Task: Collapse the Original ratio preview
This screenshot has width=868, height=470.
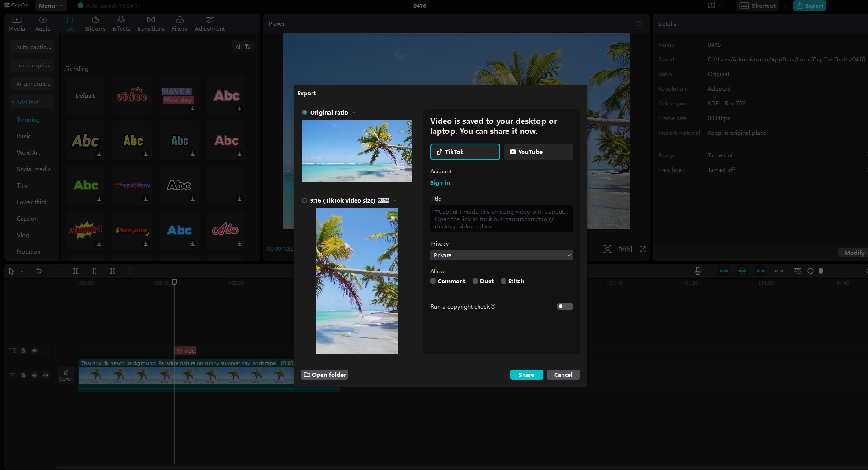Action: 354,112
